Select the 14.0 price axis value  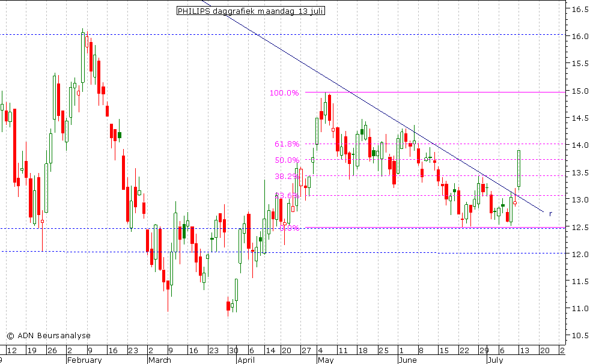tap(580, 145)
